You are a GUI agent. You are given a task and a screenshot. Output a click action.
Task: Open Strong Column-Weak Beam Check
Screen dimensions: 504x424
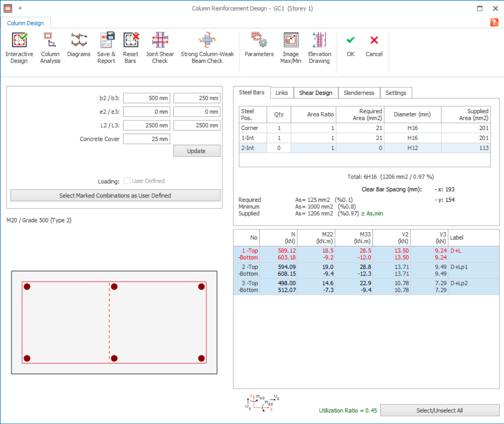pyautogui.click(x=207, y=47)
